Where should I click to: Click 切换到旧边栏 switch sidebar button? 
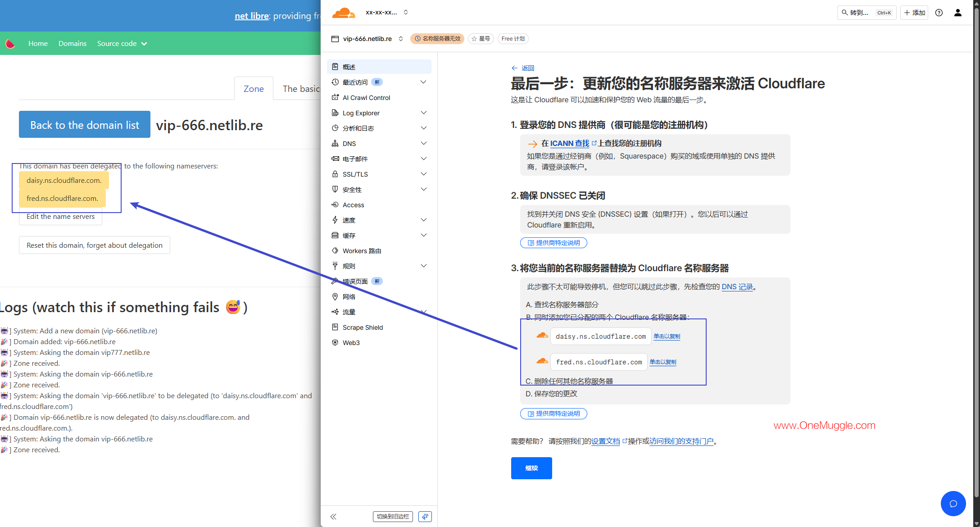(x=393, y=517)
